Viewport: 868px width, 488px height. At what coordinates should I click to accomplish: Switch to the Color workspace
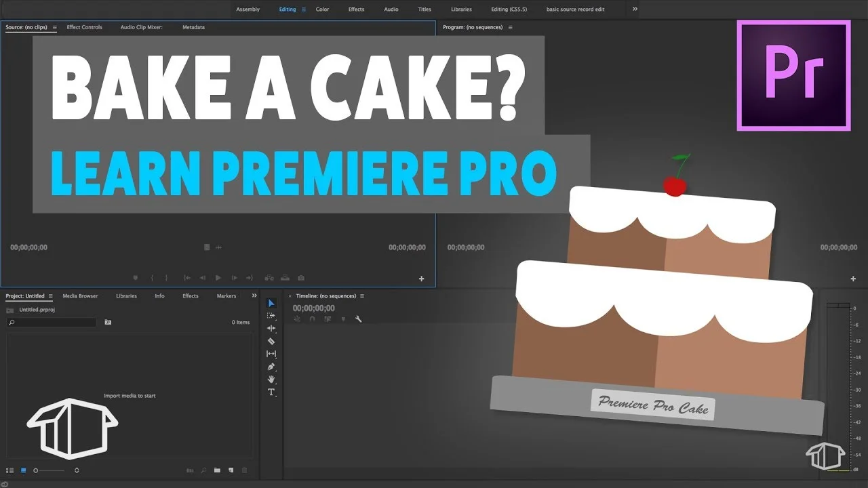tap(322, 9)
